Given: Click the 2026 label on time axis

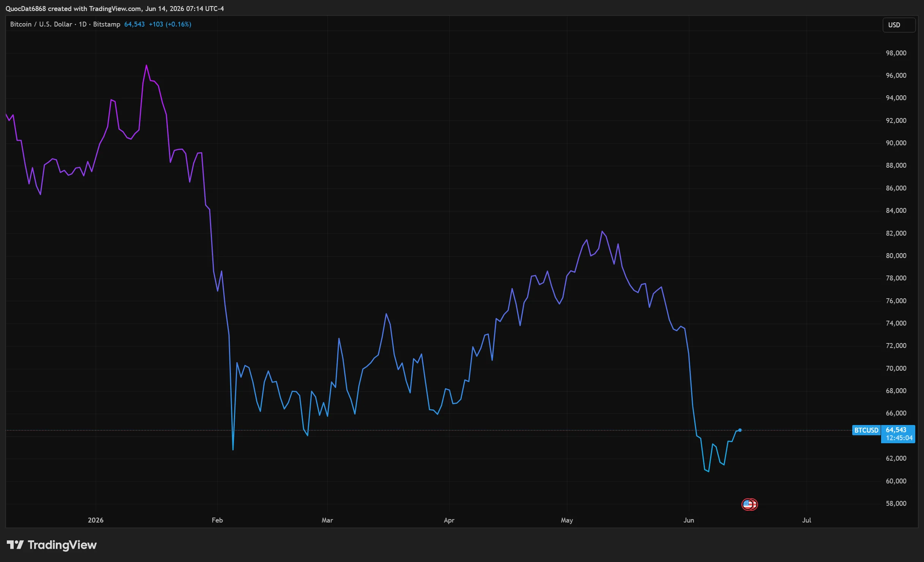Looking at the screenshot, I should coord(96,520).
